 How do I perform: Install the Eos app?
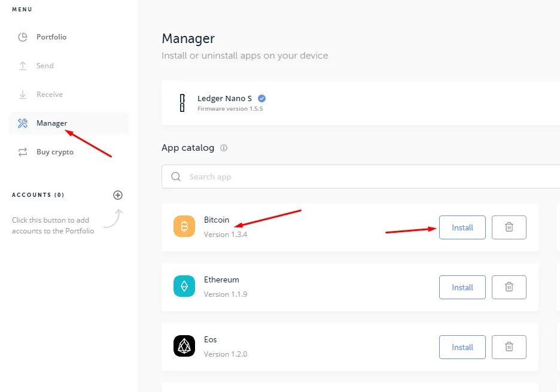point(462,347)
